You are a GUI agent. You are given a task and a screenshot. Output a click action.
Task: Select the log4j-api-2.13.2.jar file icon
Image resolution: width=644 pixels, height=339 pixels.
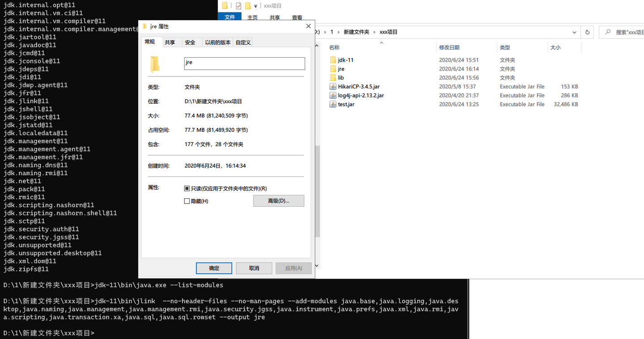click(333, 95)
